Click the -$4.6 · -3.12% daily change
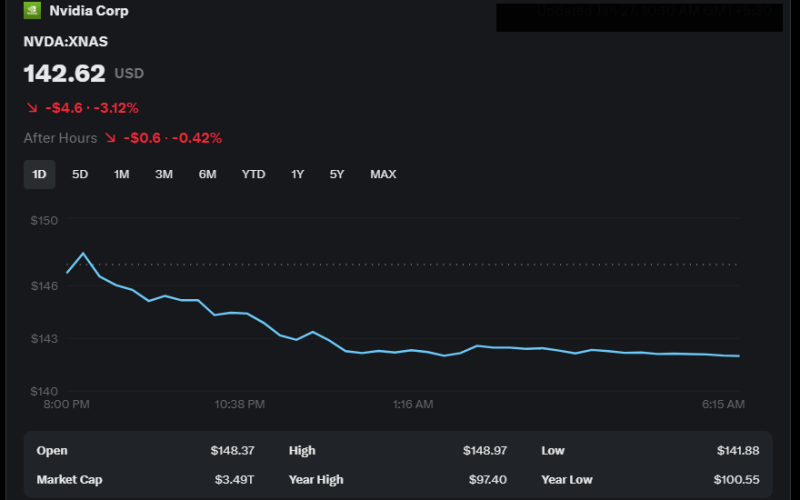 pos(92,108)
